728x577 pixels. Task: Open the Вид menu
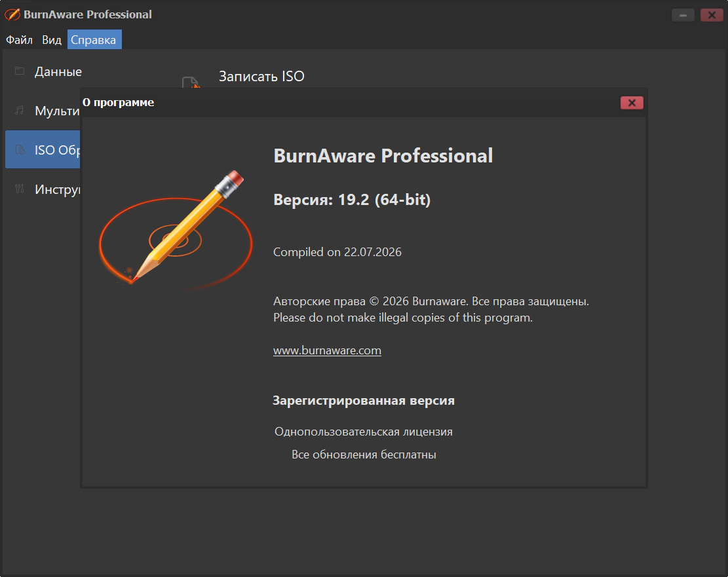click(52, 40)
